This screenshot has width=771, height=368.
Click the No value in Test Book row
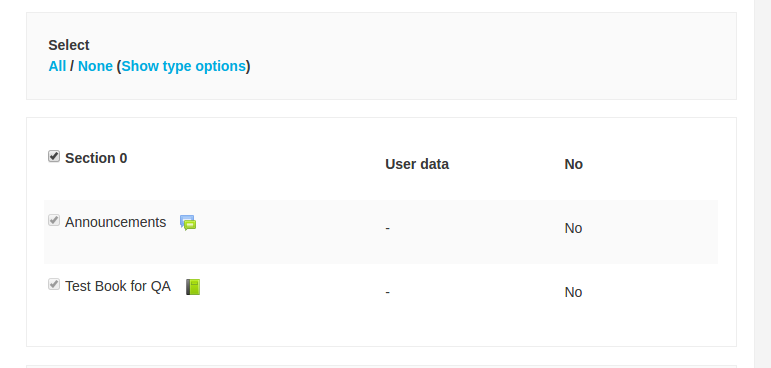[573, 292]
